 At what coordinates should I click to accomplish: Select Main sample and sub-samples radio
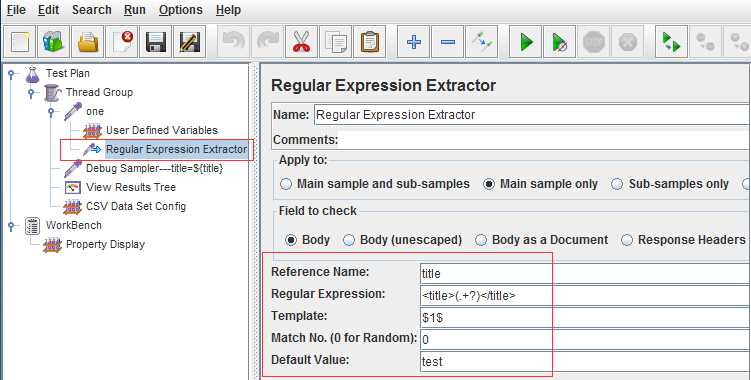tap(286, 184)
